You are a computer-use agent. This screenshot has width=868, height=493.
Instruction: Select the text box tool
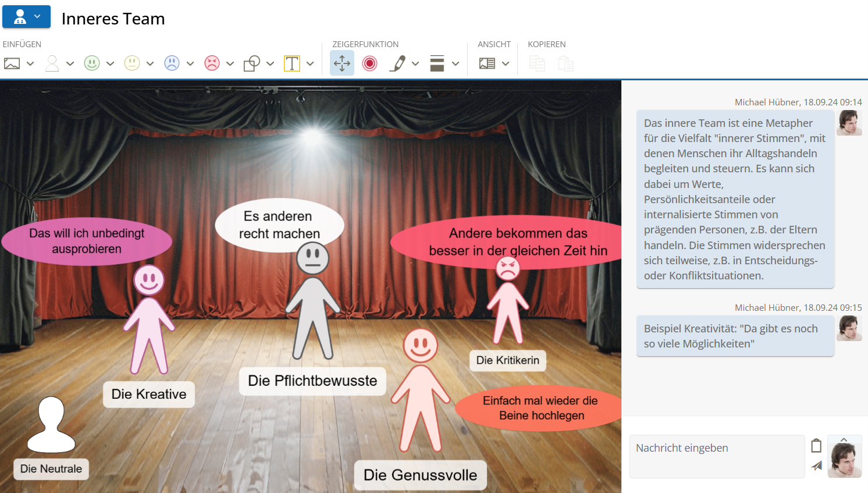[292, 63]
